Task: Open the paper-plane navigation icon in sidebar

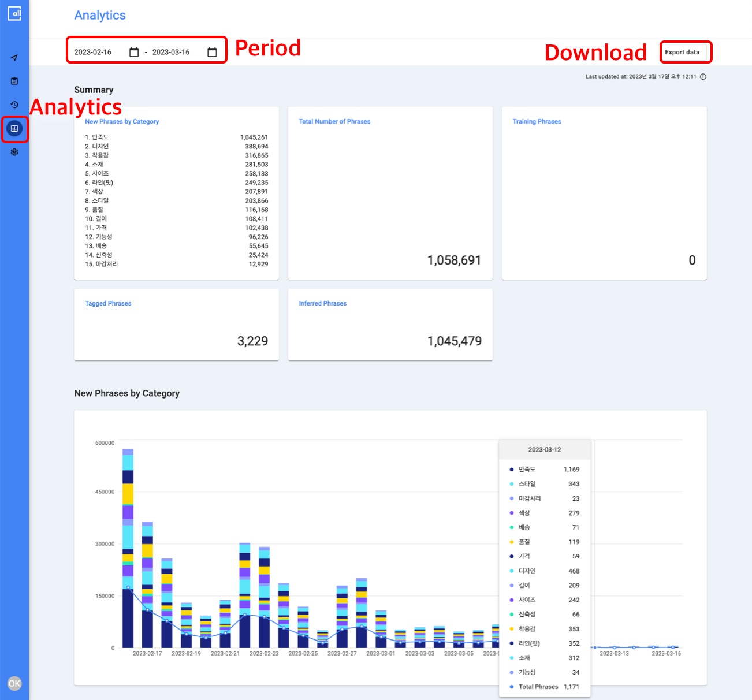Action: 14,58
